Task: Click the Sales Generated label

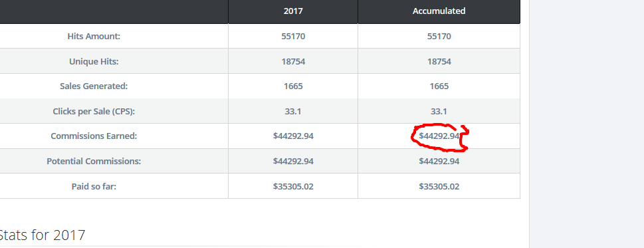Action: 94,86
